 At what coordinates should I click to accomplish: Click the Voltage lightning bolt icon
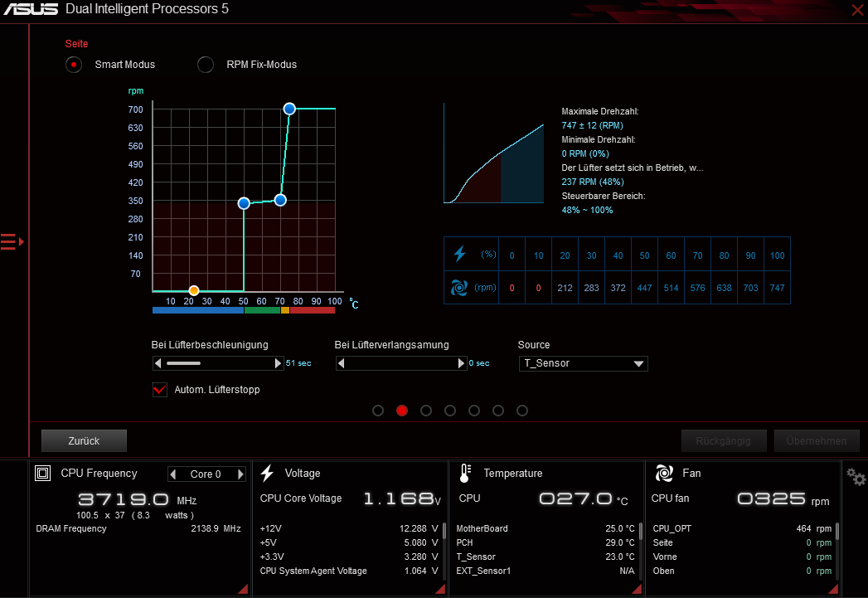268,474
